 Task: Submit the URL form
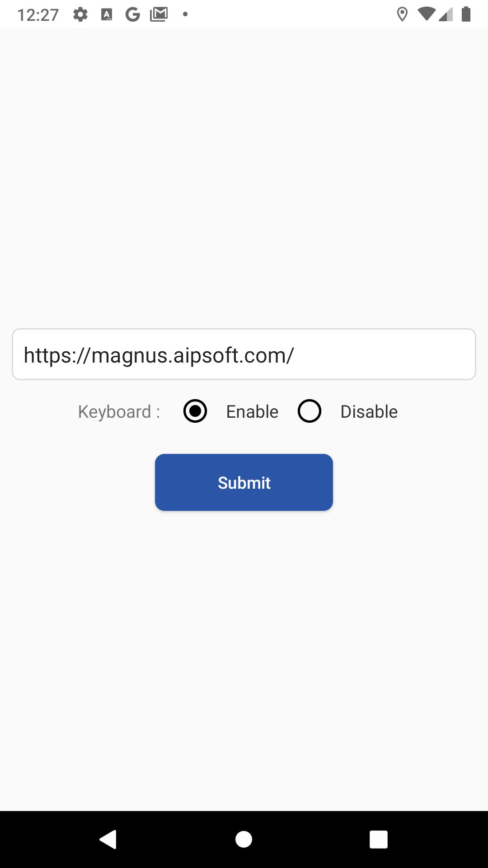tap(244, 482)
